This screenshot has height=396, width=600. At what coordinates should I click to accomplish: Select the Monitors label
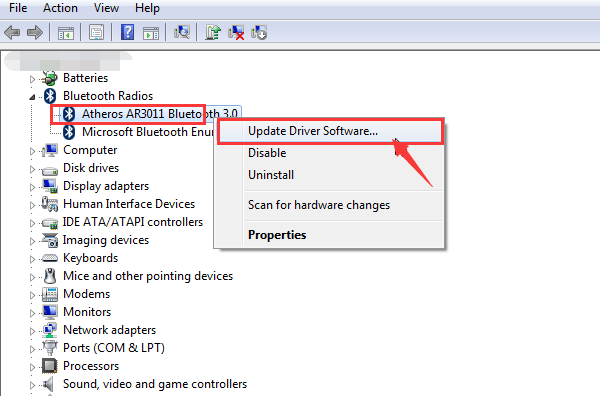(87, 312)
